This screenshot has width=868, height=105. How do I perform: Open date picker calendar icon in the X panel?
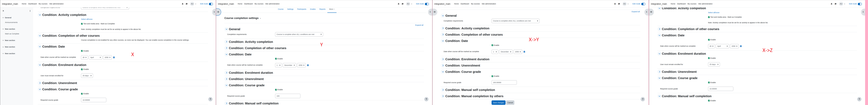[114, 57]
